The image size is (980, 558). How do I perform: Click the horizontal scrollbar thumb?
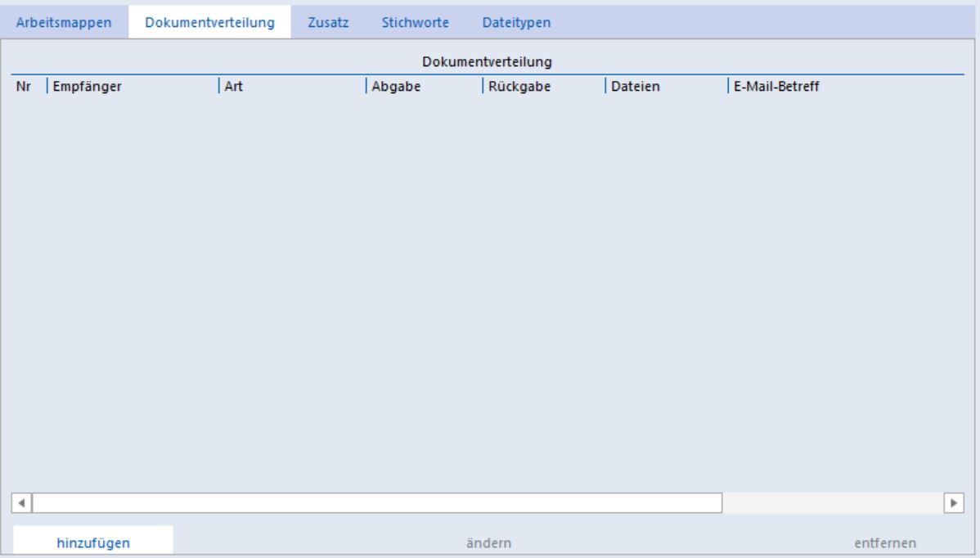pyautogui.click(x=377, y=503)
